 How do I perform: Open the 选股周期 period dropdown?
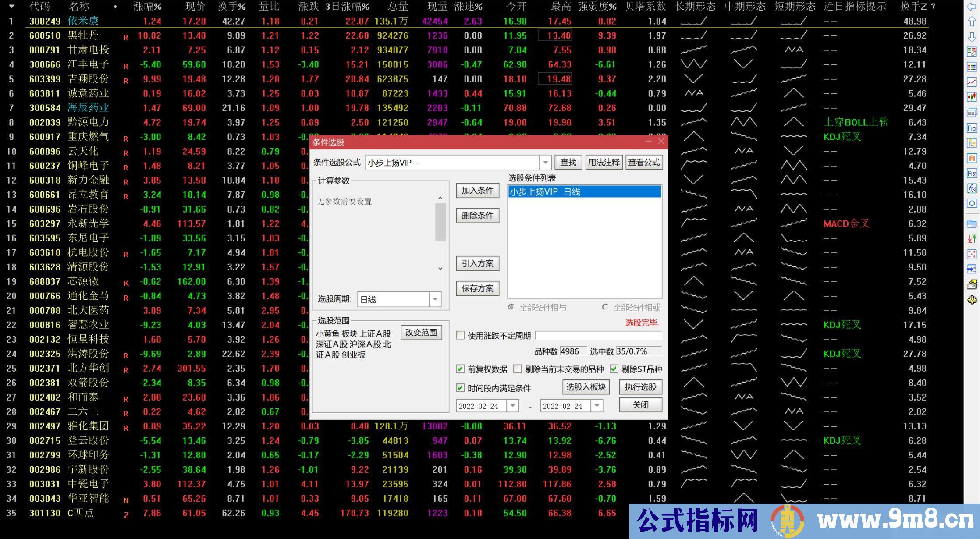coord(434,299)
